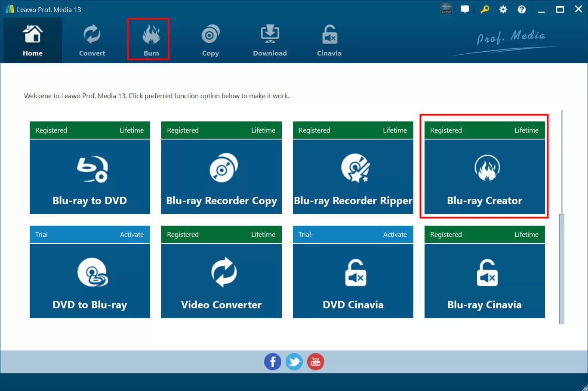This screenshot has height=391, width=588.
Task: Select the Blu-ray to DVD function
Action: tap(89, 177)
